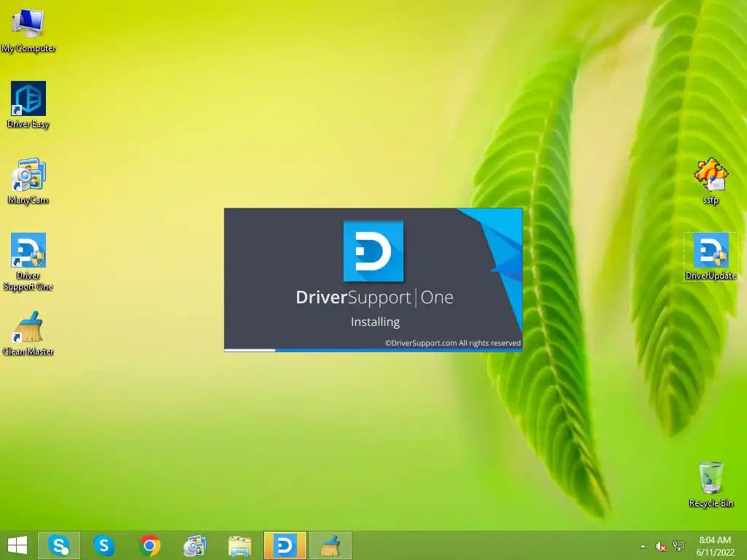Click the second Skype taskbar icon
Viewport: 747px width, 560px height.
(x=104, y=545)
